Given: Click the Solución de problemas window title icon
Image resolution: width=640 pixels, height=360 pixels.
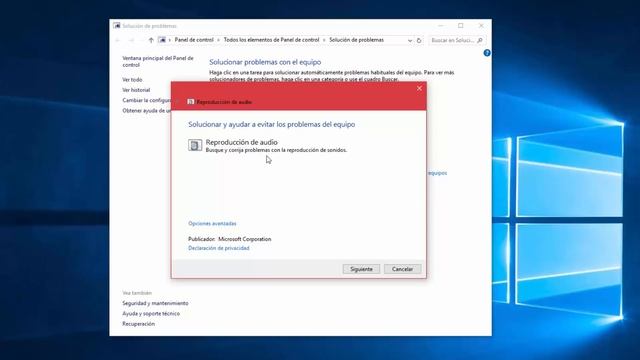Looking at the screenshot, I should (117, 26).
